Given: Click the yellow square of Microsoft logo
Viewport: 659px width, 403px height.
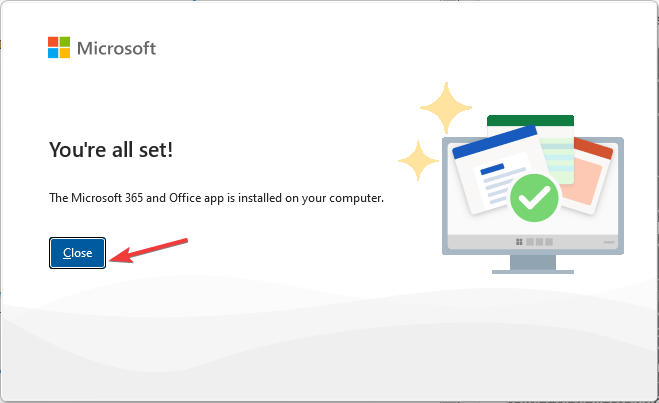Looking at the screenshot, I should 65,53.
